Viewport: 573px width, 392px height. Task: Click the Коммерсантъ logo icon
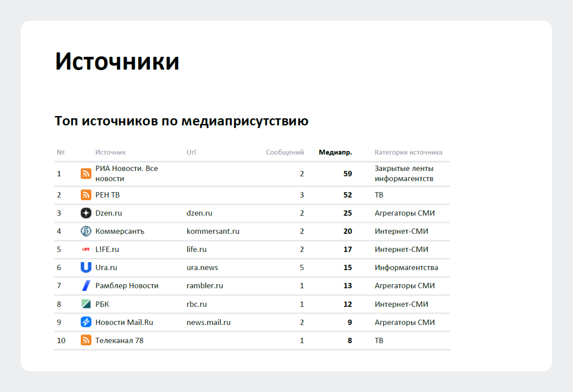86,231
